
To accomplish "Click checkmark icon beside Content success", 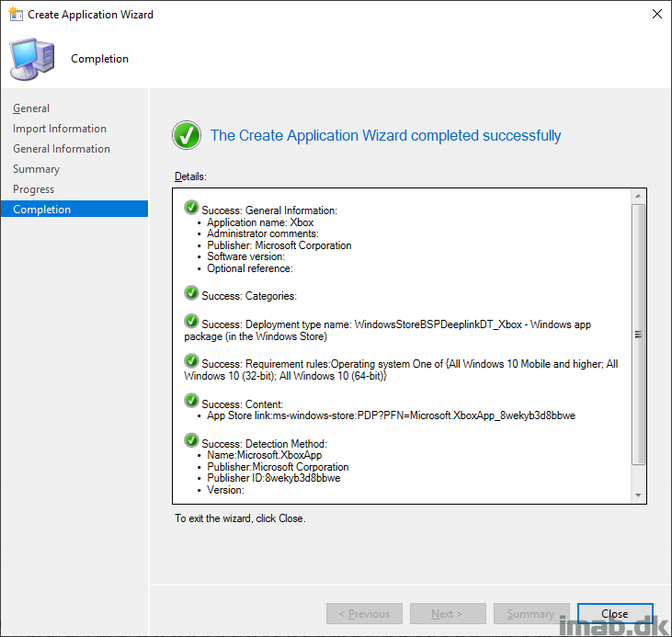I will point(191,401).
